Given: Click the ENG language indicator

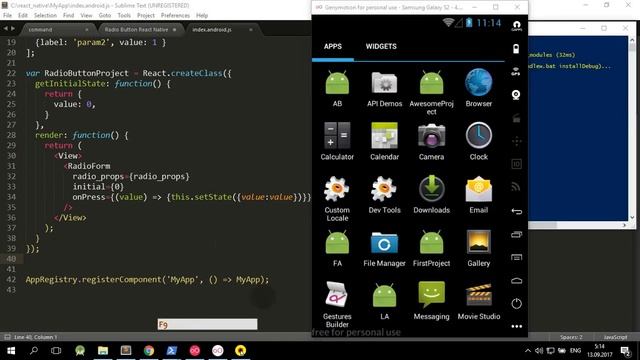Looking at the screenshot, I should pyautogui.click(x=575, y=351).
